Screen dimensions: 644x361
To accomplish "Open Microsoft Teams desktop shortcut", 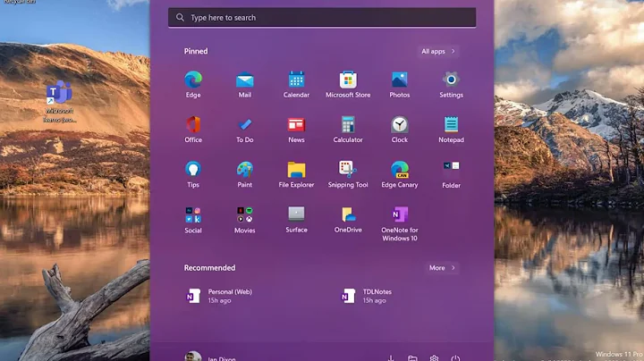I will (x=60, y=101).
